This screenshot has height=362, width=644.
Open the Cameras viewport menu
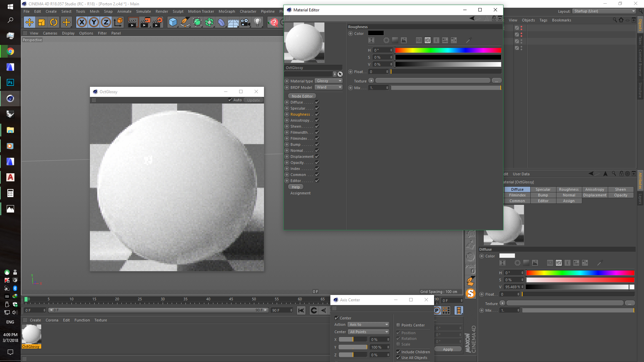50,33
